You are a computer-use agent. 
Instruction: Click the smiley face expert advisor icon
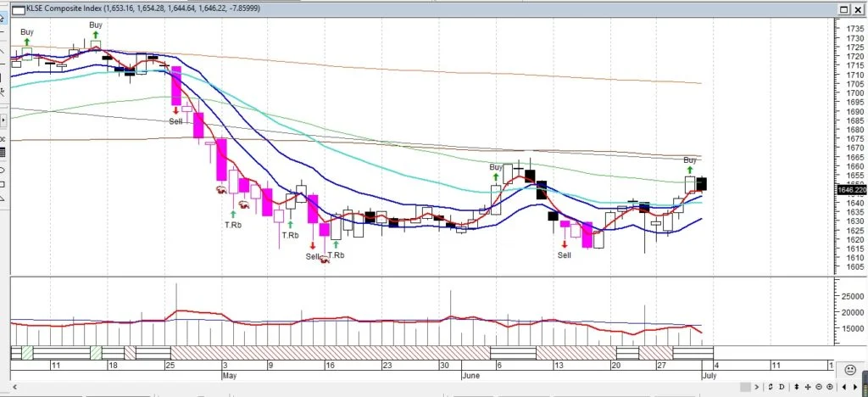click(851, 369)
